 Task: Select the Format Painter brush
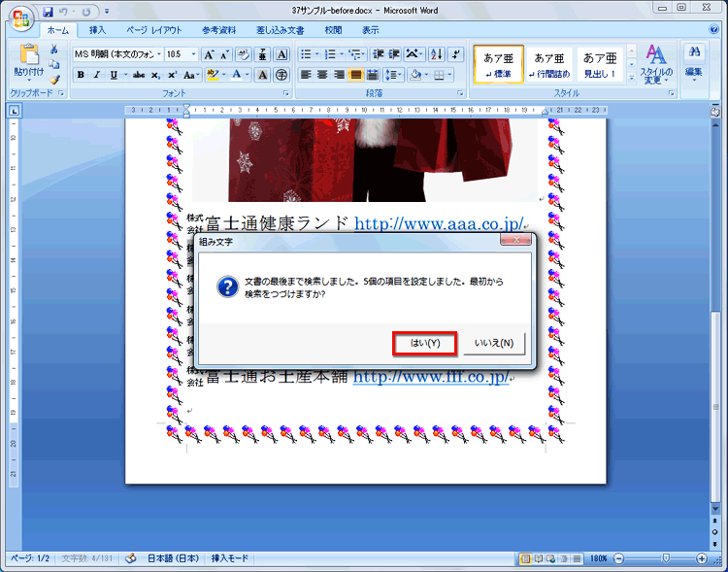point(54,80)
